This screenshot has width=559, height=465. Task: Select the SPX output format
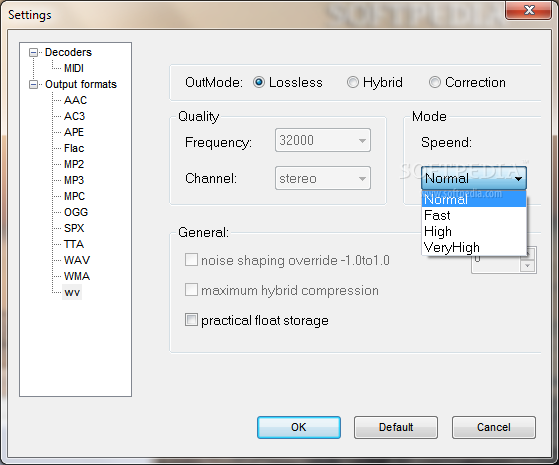[74, 228]
